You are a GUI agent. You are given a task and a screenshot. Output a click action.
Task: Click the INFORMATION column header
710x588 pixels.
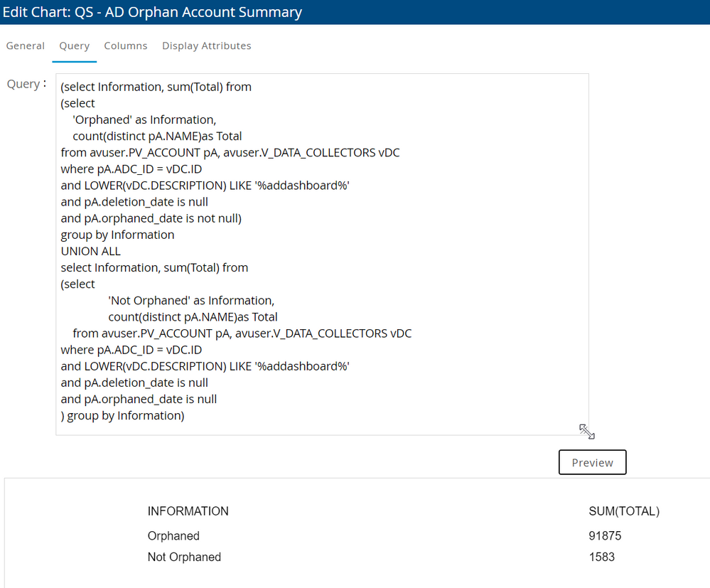point(188,511)
